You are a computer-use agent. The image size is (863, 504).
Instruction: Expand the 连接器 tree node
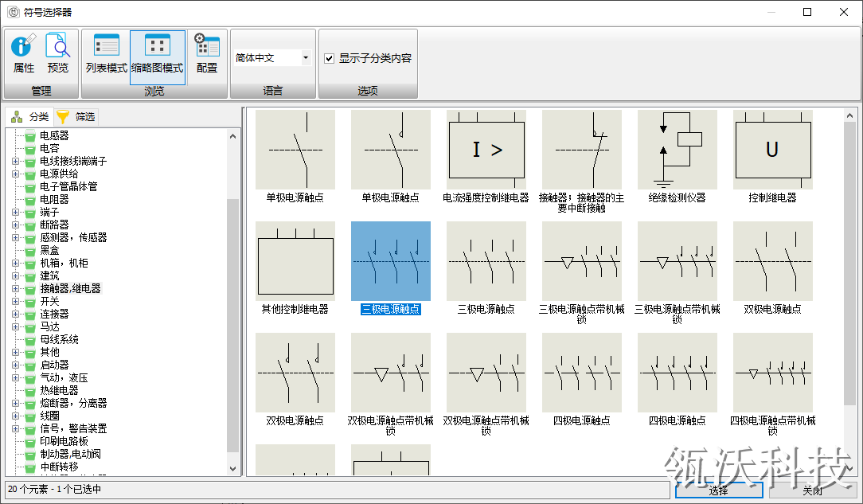click(x=15, y=315)
